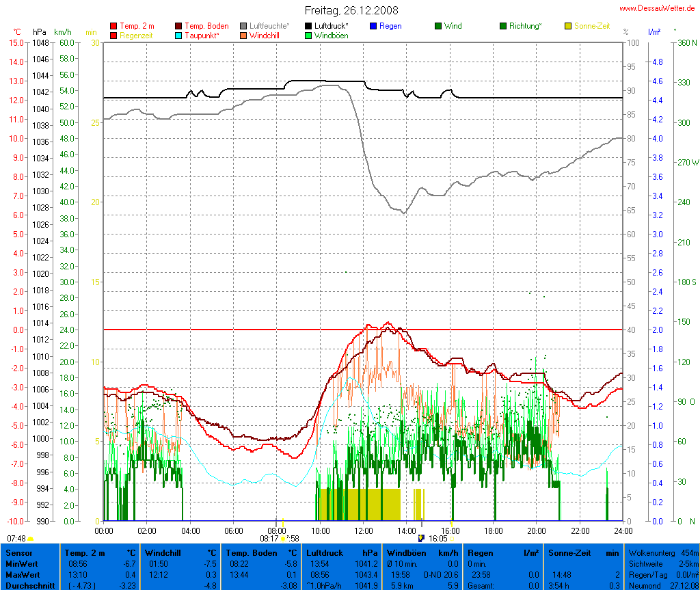Image resolution: width=700 pixels, height=590 pixels.
Task: Click the 16:05 sunset time marker
Action: (437, 539)
